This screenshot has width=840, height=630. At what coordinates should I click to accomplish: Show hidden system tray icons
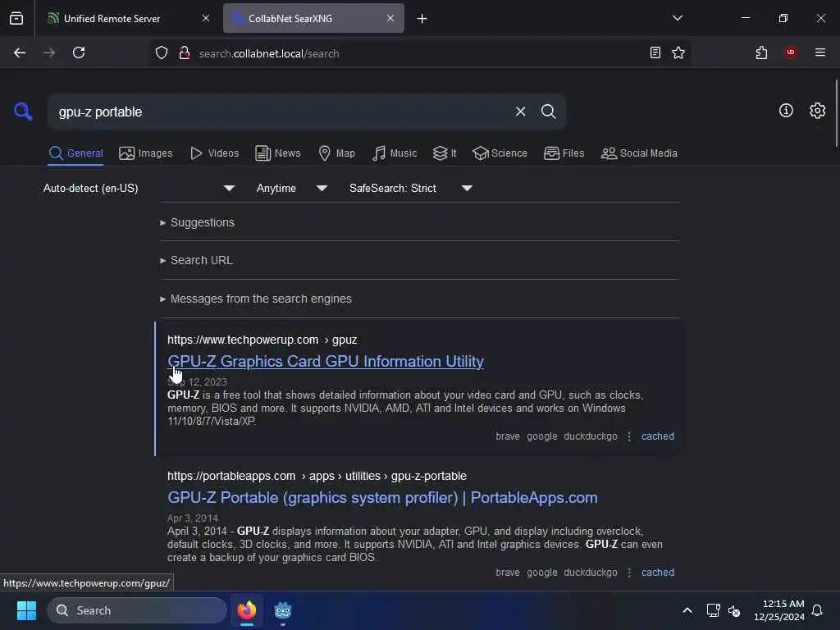[687, 610]
